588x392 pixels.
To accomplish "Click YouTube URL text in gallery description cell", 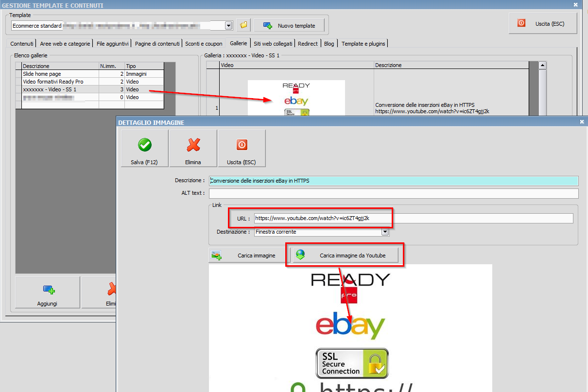I will 432,111.
